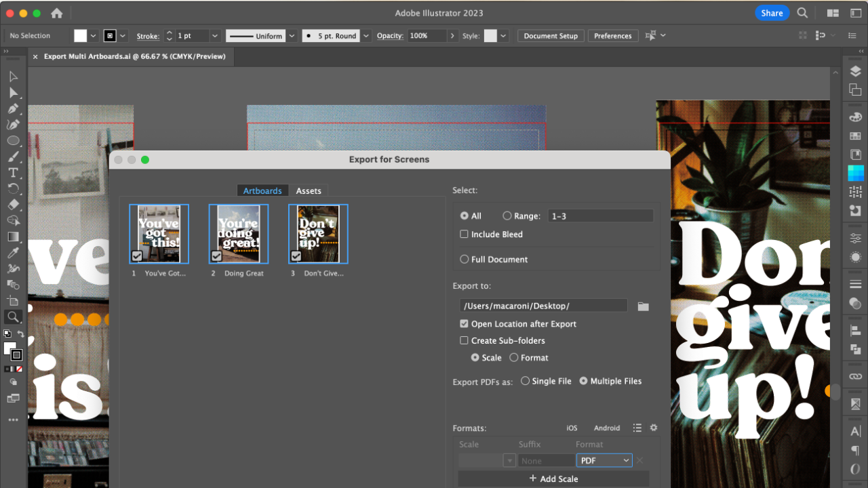Open the Preferences button
The height and width of the screenshot is (488, 868).
tap(613, 36)
